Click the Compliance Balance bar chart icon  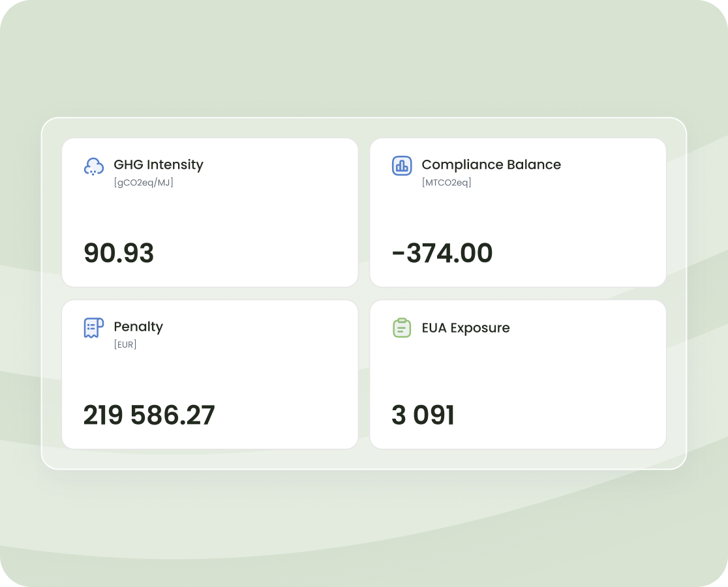point(402,166)
